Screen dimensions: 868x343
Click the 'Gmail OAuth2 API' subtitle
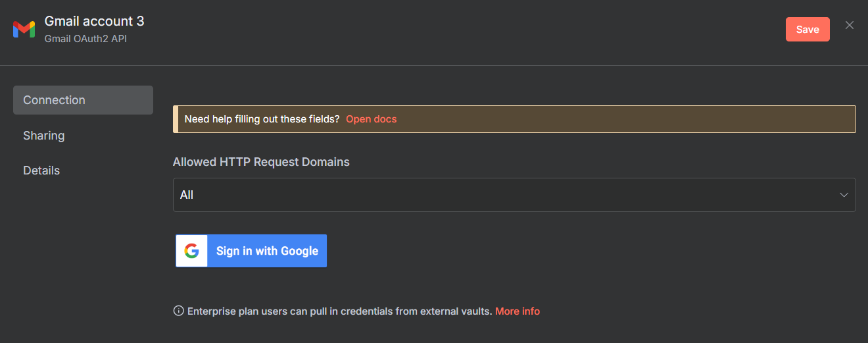[85, 39]
